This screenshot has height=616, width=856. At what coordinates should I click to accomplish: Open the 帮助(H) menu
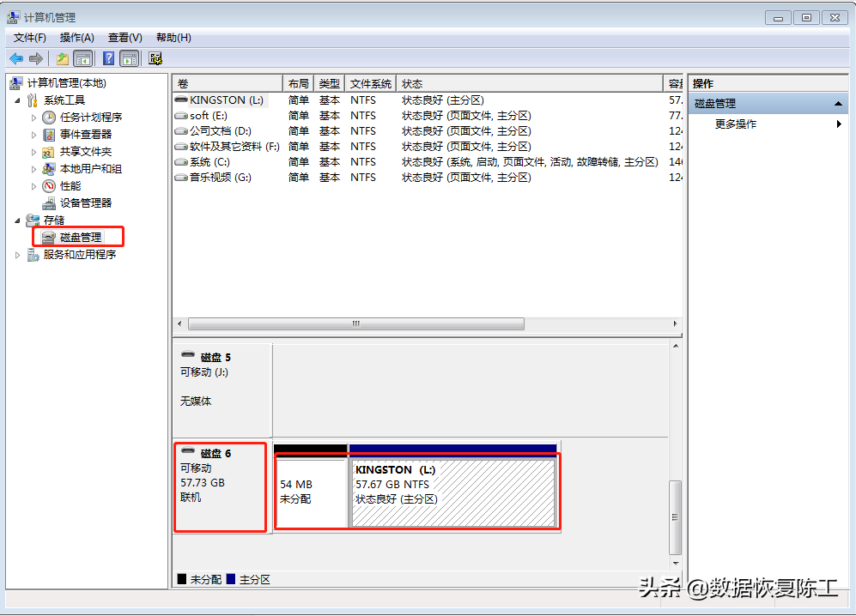173,38
